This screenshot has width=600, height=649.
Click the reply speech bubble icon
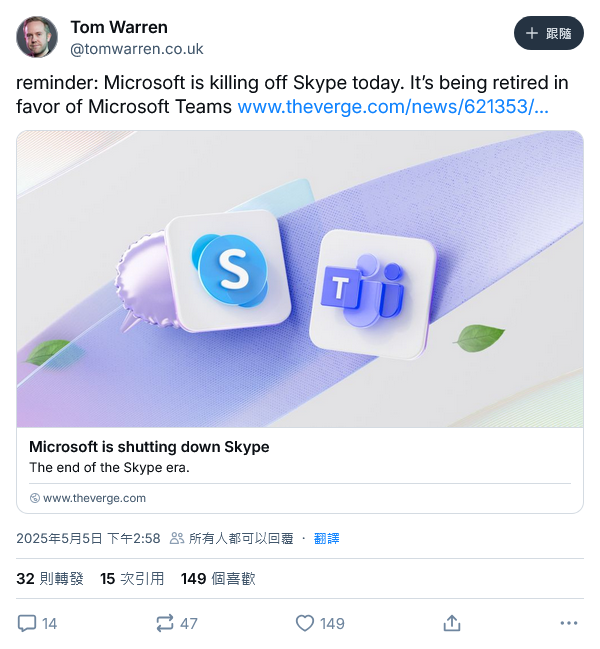[27, 623]
